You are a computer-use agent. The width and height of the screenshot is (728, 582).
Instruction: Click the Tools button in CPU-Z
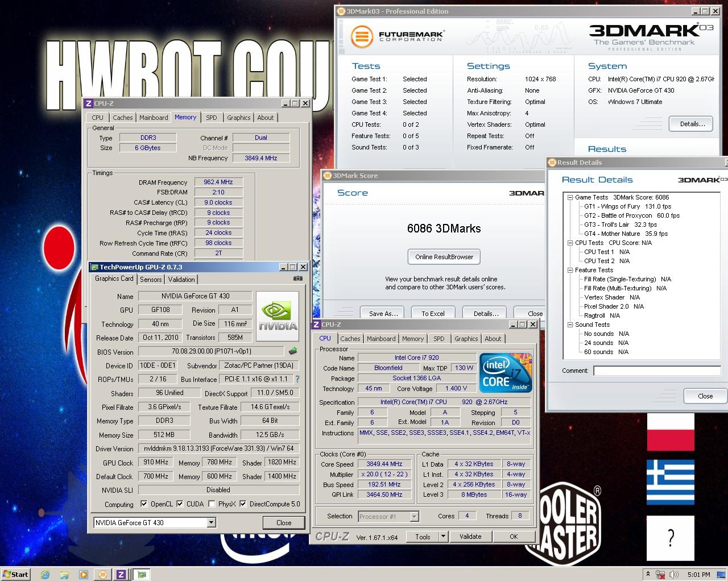[x=423, y=537]
